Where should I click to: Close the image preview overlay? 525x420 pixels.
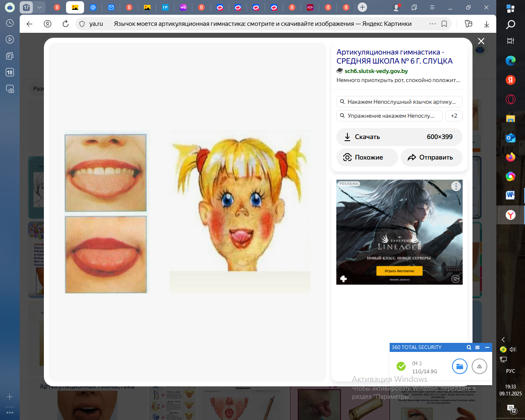point(481,41)
